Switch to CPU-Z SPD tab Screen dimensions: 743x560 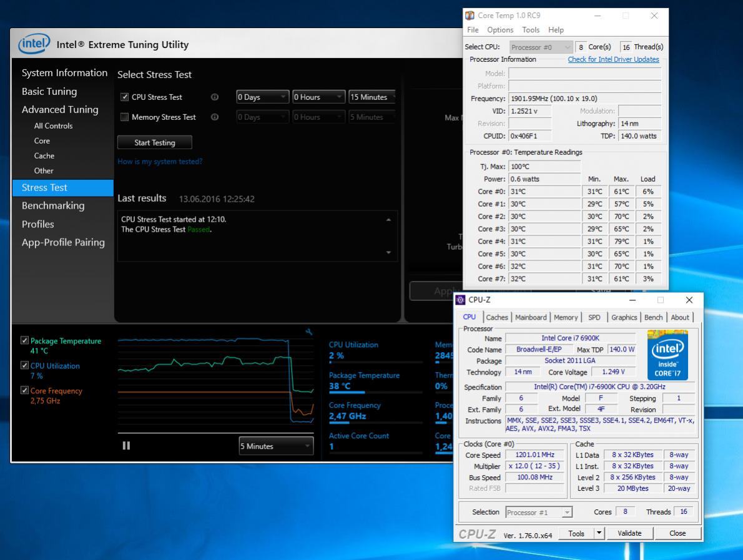(594, 317)
